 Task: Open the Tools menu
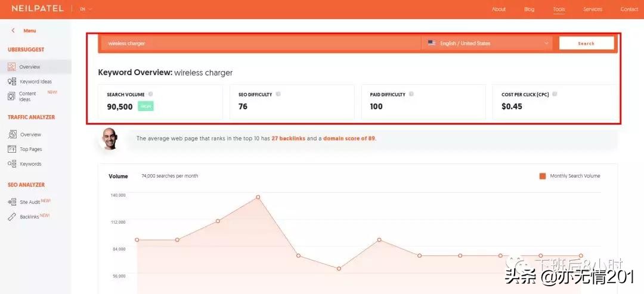pos(559,9)
